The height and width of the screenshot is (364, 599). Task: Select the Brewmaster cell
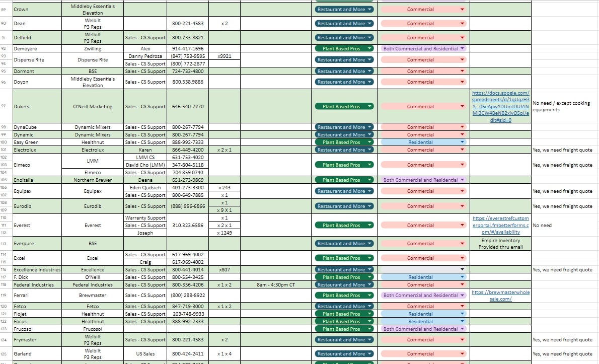pyautogui.click(x=93, y=296)
